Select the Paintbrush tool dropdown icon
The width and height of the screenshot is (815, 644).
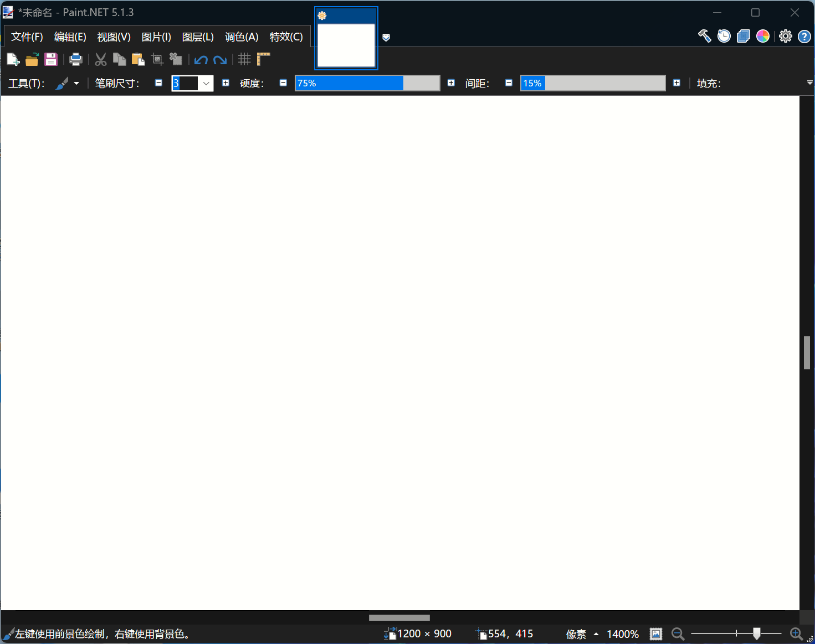pos(78,83)
